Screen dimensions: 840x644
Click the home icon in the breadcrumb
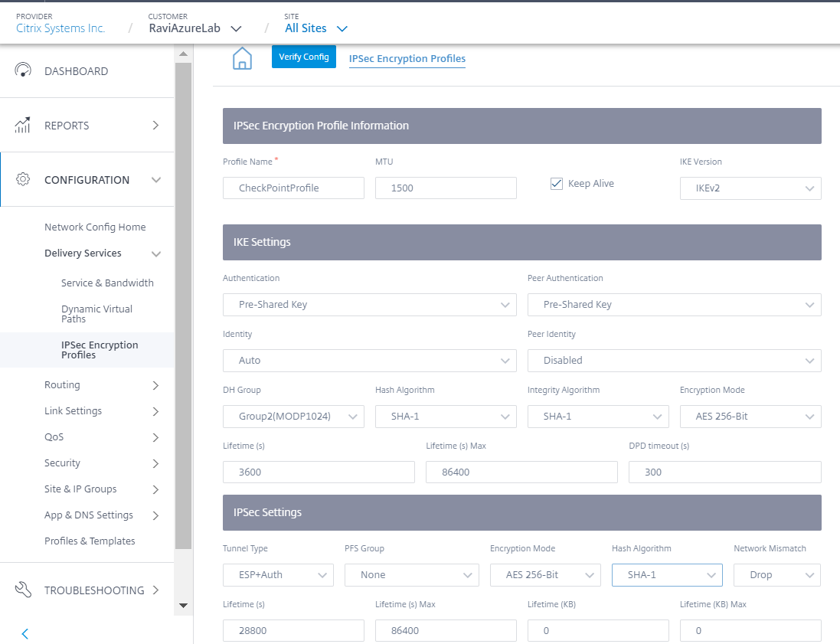click(242, 58)
